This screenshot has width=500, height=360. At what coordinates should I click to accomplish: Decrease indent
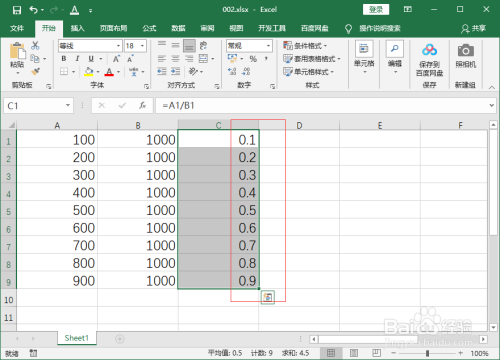162,71
